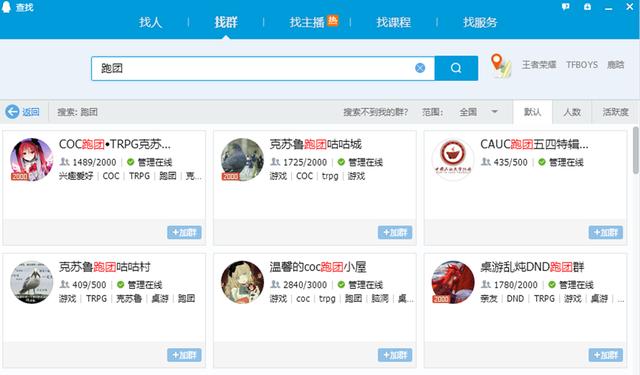Click the vertical scrollbar of results
Image resolution: width=640 pixels, height=375 pixels.
(636, 150)
